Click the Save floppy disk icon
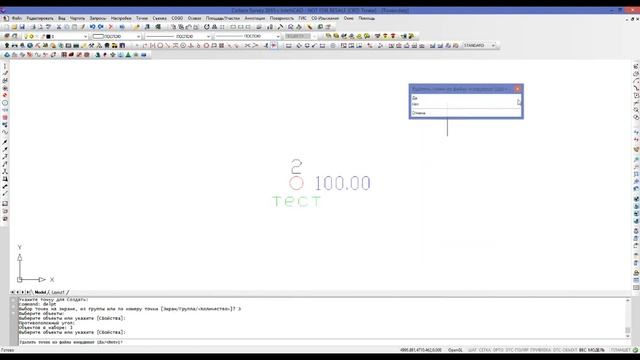The image size is (640, 360). 22,27
